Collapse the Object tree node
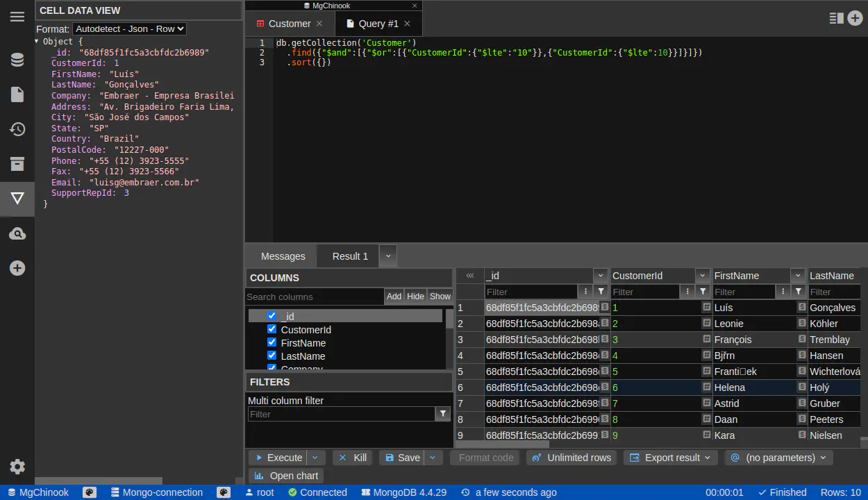Viewport: 868px width, 500px height. coord(37,42)
